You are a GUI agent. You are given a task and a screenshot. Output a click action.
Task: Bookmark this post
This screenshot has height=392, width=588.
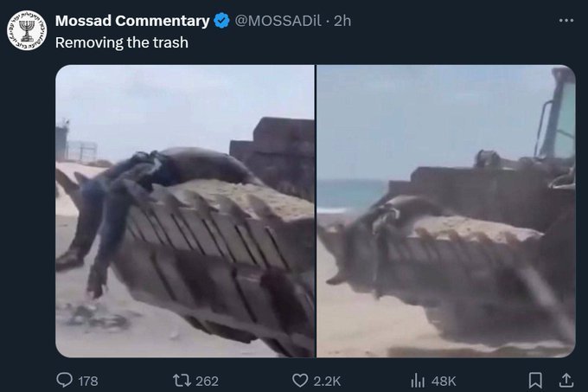535,381
